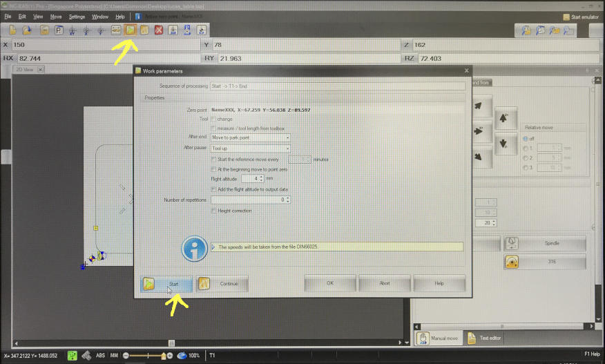Click the X axis zero toolbar icon

click(x=86, y=30)
